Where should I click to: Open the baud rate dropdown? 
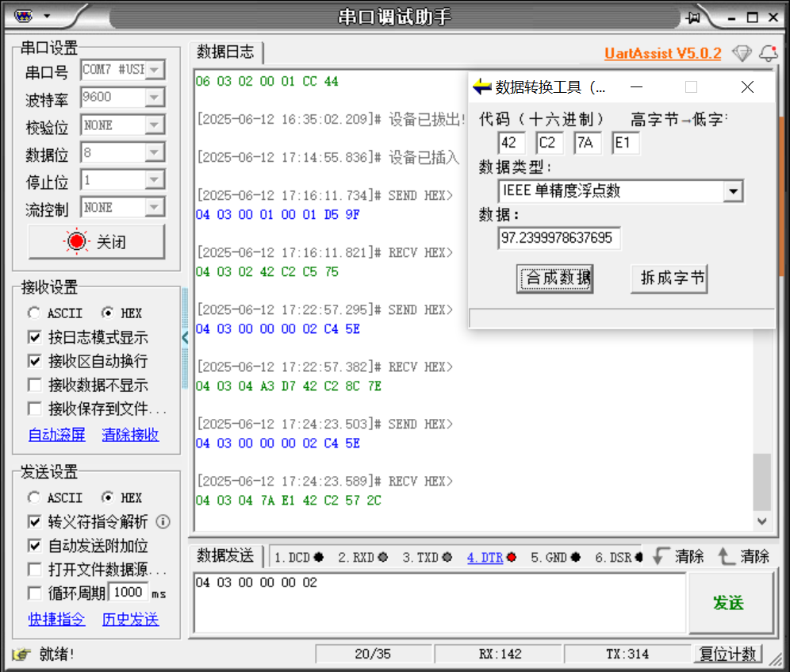(x=155, y=97)
